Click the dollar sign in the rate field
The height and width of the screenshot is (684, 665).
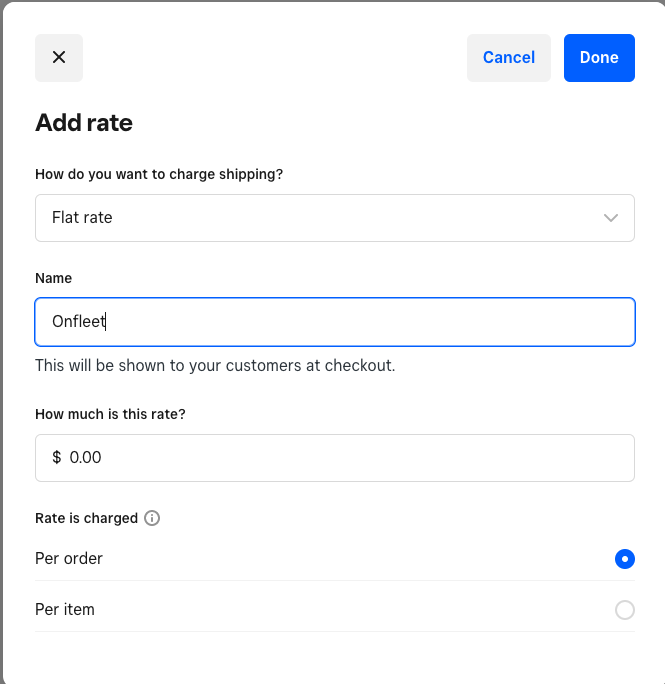57,457
